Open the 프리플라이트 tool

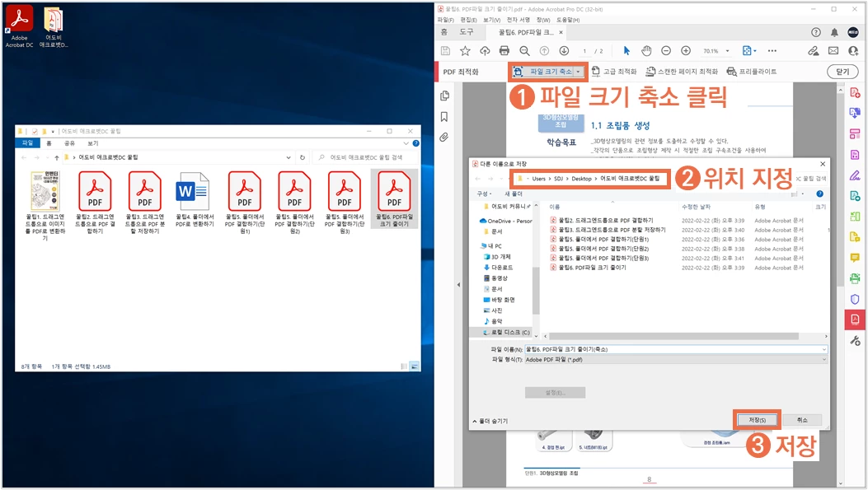coord(752,72)
